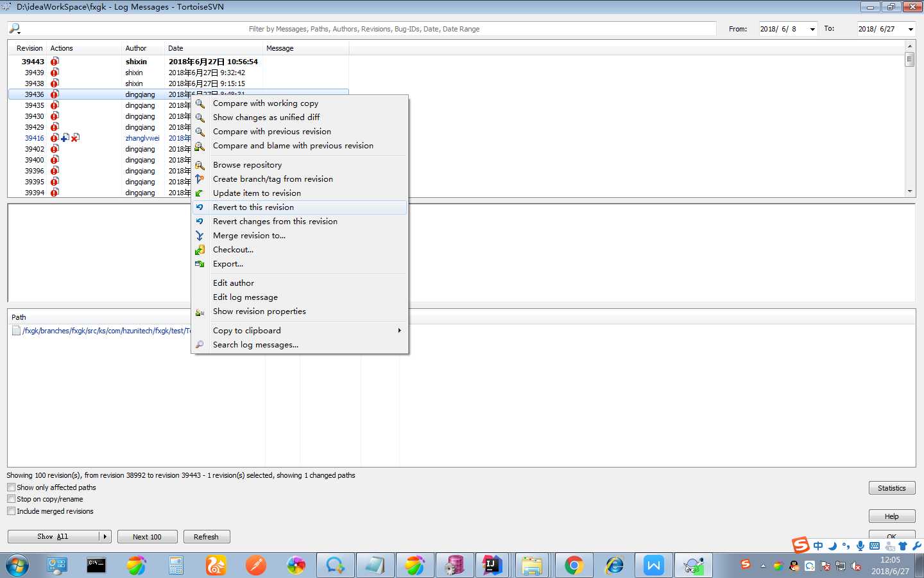Screen dimensions: 924x578
Task: Sort by the Author column header
Action: tap(143, 48)
